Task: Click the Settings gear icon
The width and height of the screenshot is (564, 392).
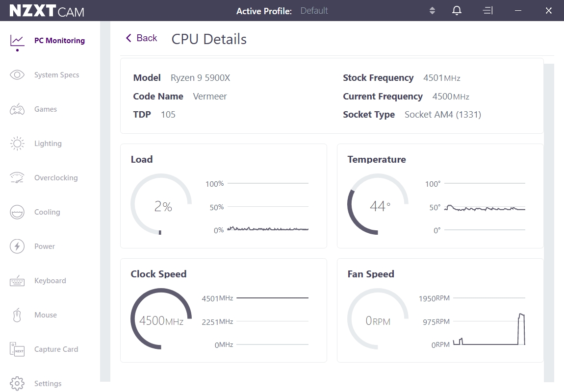Action: point(17,383)
